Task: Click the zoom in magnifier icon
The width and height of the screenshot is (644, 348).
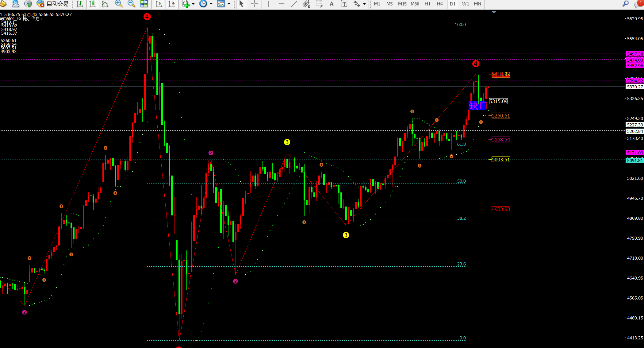Action: tap(118, 4)
